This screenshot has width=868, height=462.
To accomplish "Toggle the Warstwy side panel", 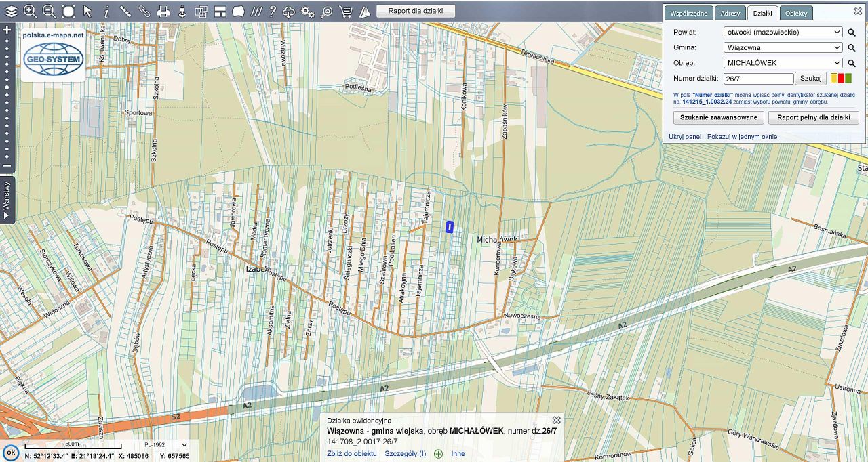I will click(7, 200).
